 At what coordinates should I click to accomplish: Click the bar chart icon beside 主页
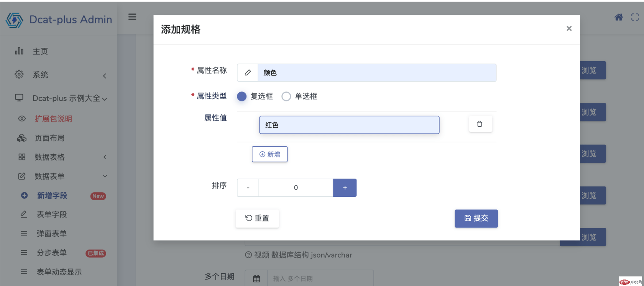[x=19, y=51]
